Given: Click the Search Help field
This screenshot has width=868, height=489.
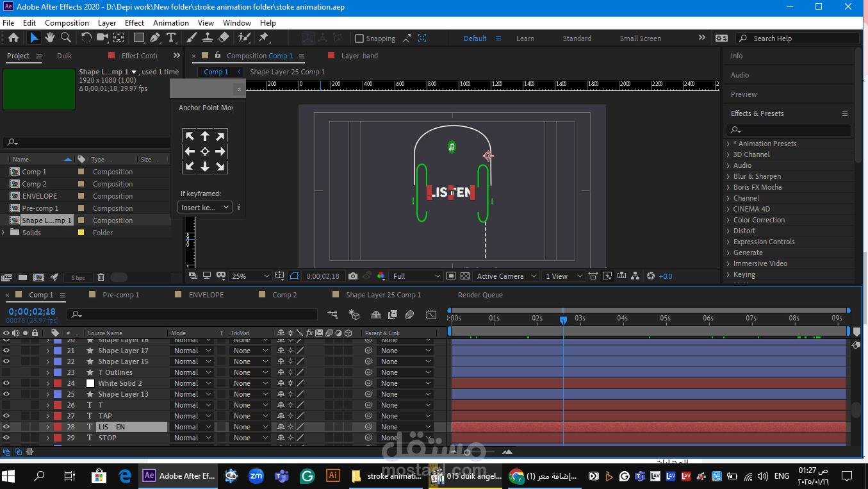Looking at the screenshot, I should pyautogui.click(x=797, y=38).
